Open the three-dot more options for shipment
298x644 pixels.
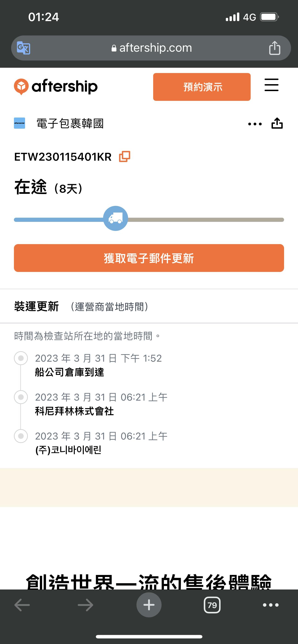(x=255, y=124)
